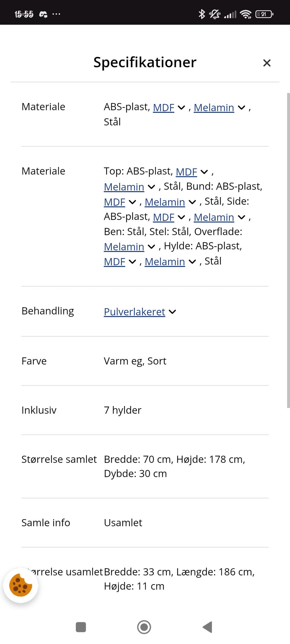290x644 pixels.
Task: Select the Specifikationer sheet title
Action: tap(145, 62)
